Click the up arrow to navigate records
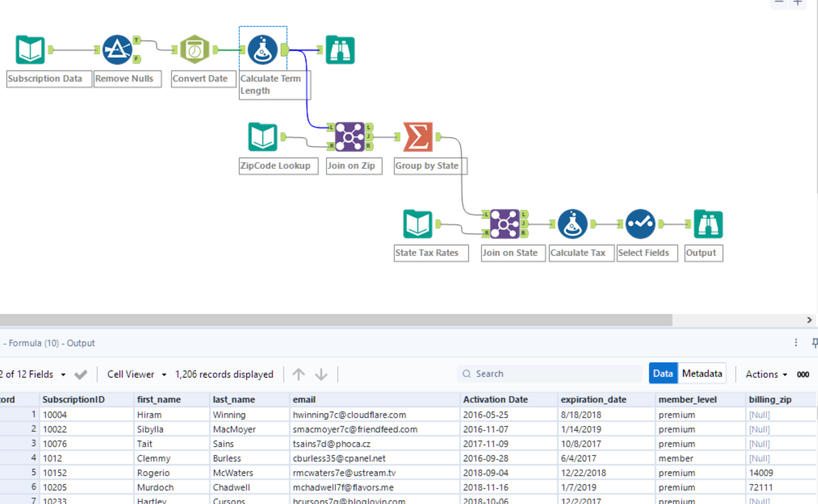This screenshot has height=504, width=818. 298,374
